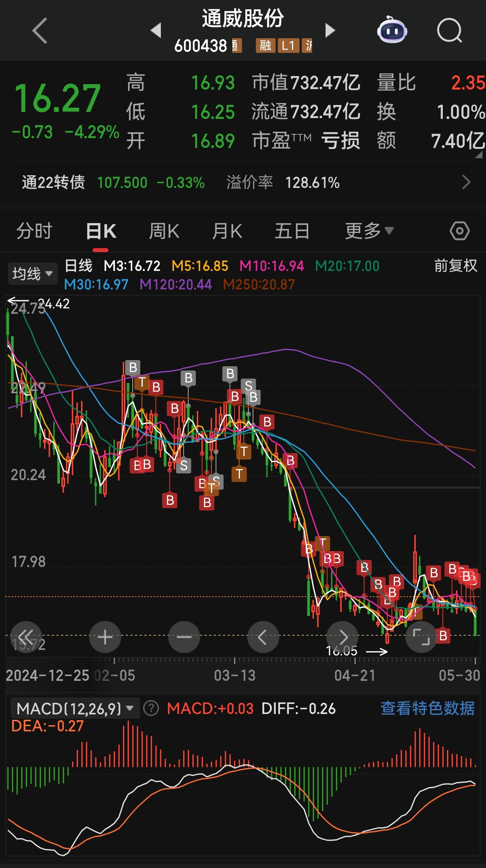The image size is (486, 868).
Task: Tap the 通威股份 stock title
Action: pyautogui.click(x=243, y=19)
